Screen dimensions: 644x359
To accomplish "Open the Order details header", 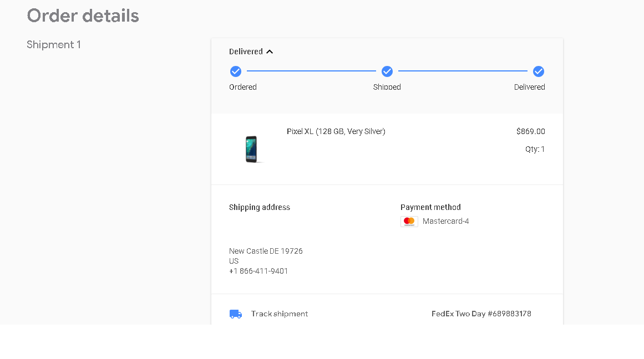I will pos(83,16).
